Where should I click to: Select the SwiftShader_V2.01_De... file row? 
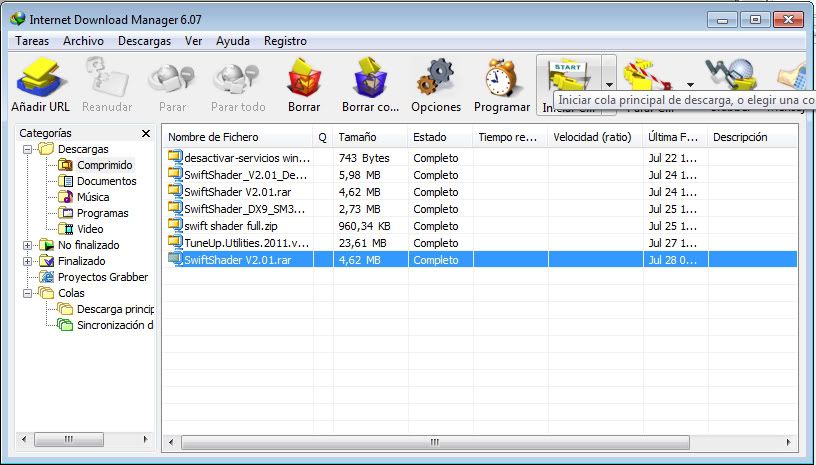coord(480,175)
